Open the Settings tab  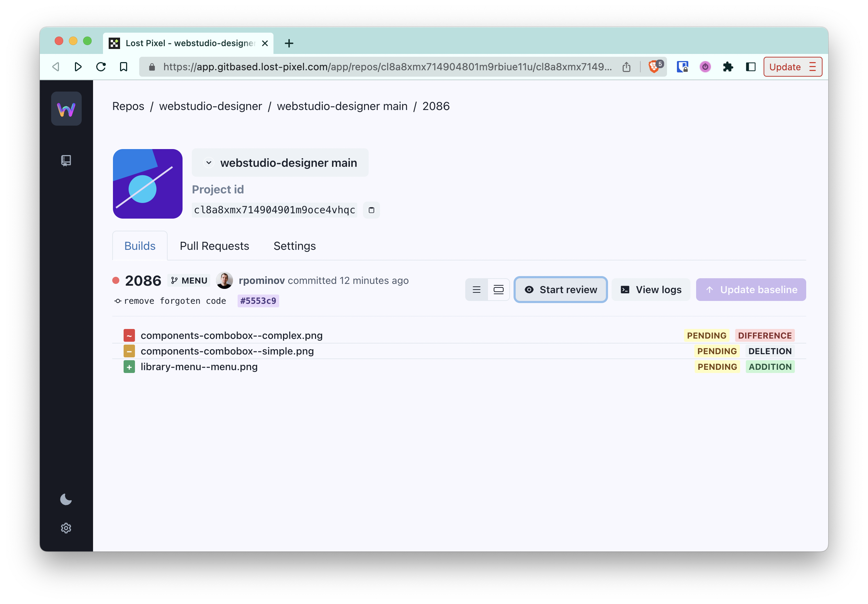tap(294, 246)
